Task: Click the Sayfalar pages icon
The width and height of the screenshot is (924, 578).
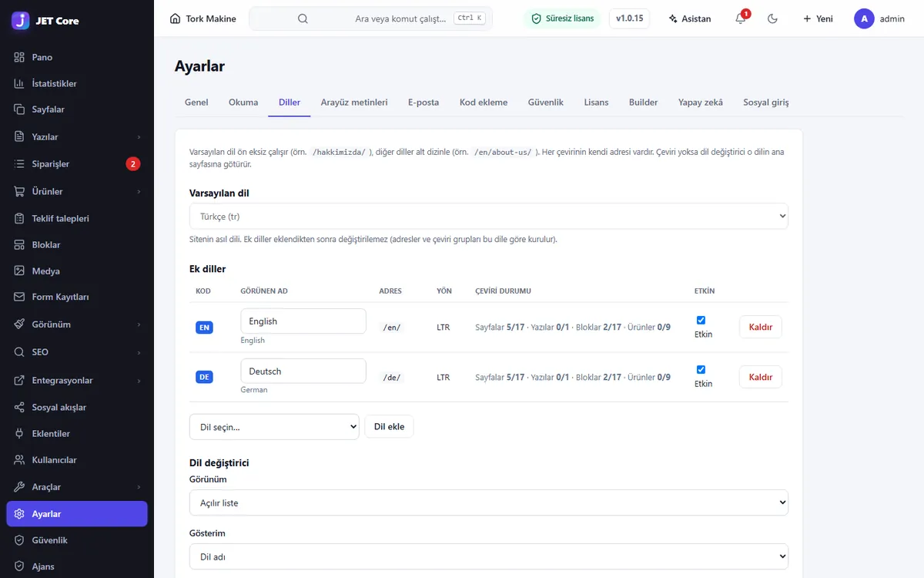Action: [x=19, y=109]
